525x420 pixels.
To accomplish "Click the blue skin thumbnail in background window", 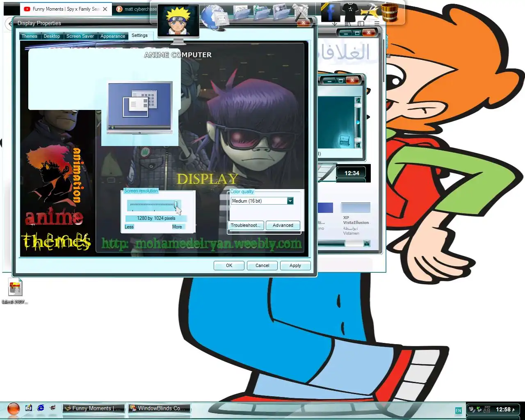I will pos(325,208).
